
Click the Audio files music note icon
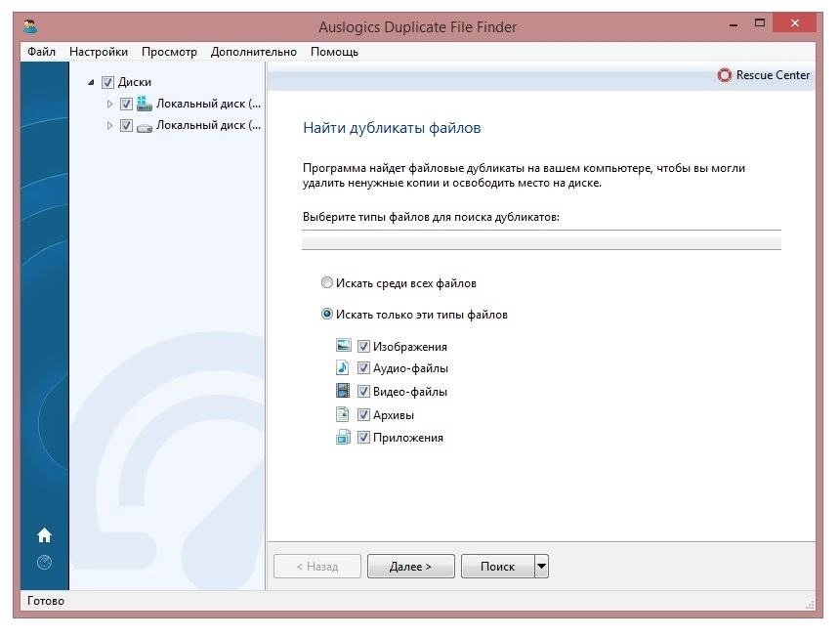point(343,368)
